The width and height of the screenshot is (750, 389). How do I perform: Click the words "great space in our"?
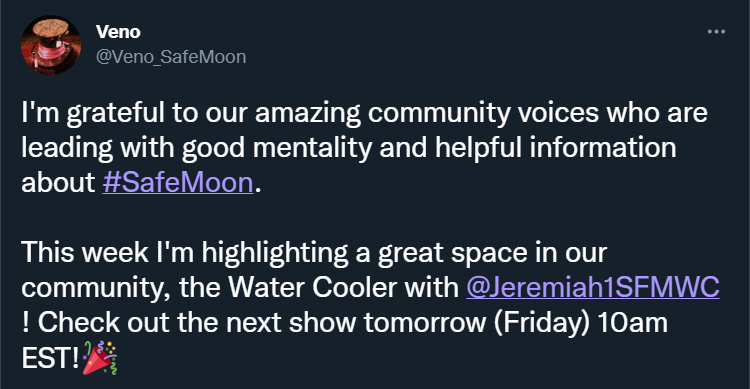click(493, 253)
